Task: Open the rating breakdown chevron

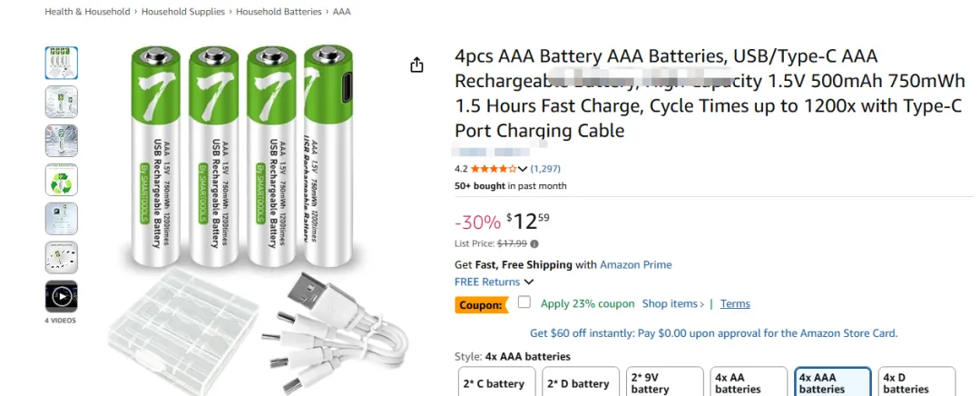Action: (x=524, y=169)
